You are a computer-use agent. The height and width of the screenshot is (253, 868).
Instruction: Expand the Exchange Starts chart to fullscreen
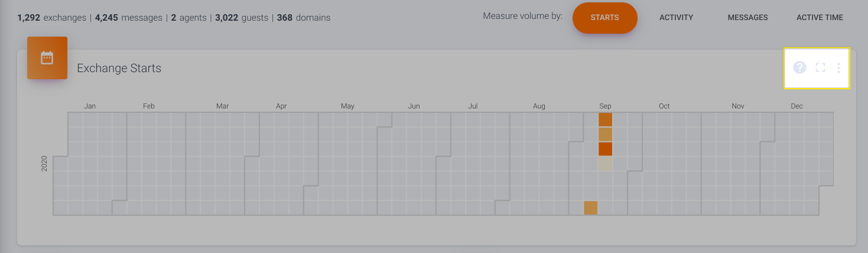(x=820, y=67)
